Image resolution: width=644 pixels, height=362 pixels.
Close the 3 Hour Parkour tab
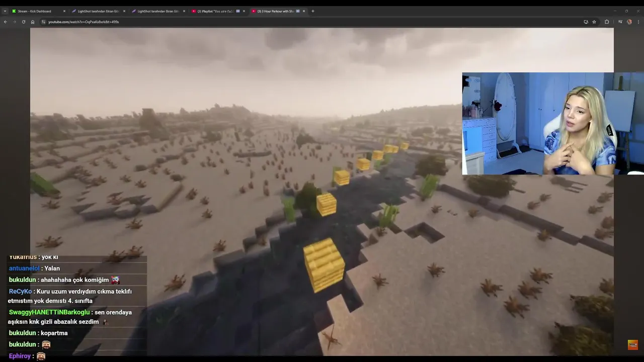pos(304,11)
